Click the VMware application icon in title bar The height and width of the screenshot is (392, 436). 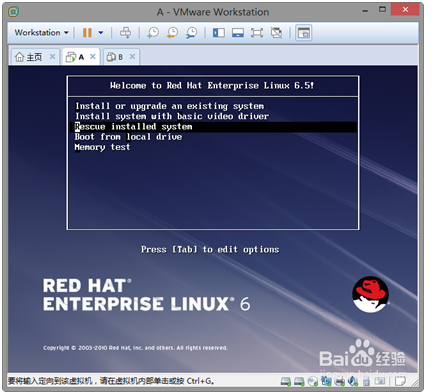click(x=13, y=12)
